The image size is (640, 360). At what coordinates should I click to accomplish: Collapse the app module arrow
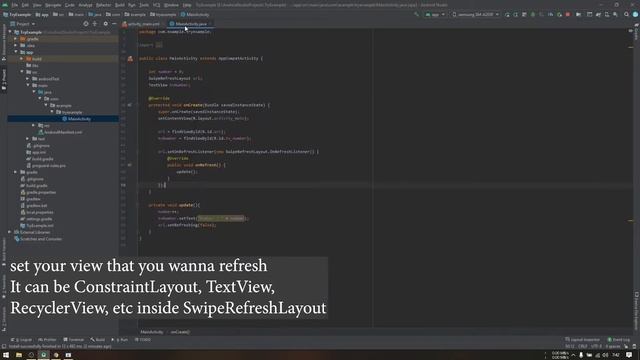tap(16, 52)
